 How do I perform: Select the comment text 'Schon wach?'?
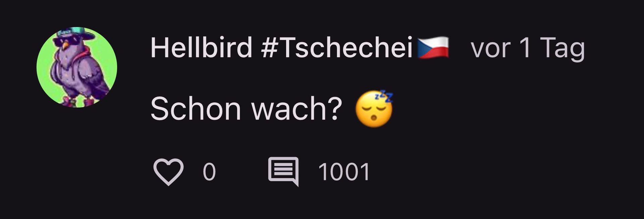[x=246, y=109]
